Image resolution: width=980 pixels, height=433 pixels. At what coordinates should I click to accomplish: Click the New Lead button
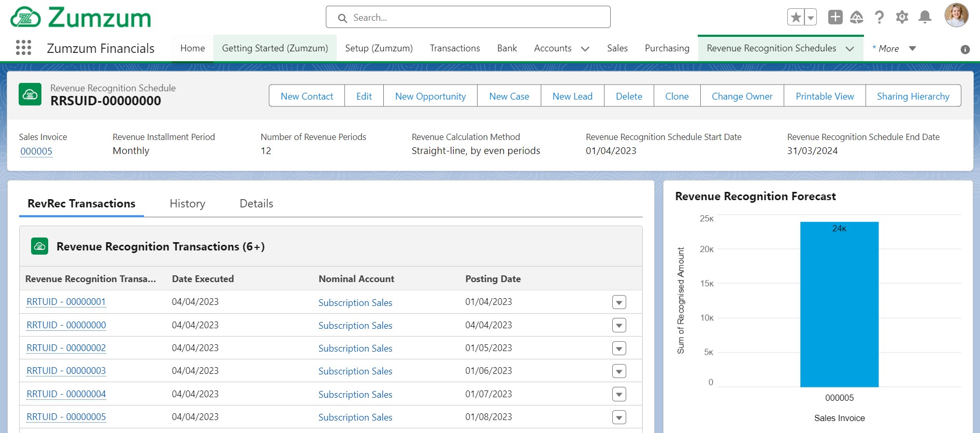(572, 96)
